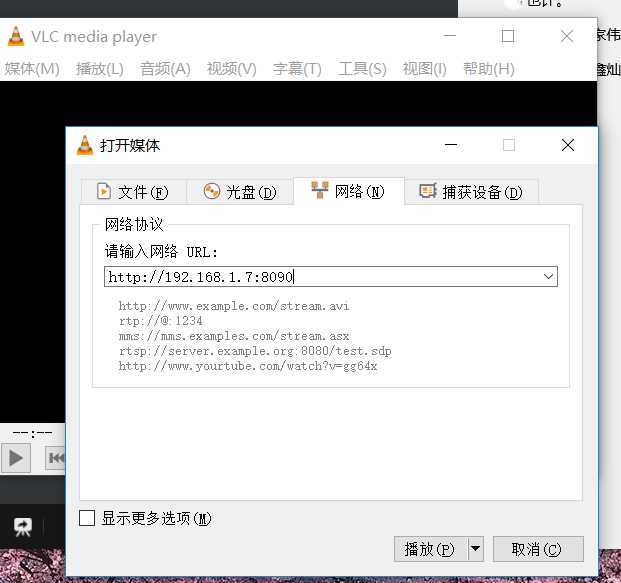
Task: Click the example text mms://mms.examples.com/stream.asx
Action: (234, 336)
